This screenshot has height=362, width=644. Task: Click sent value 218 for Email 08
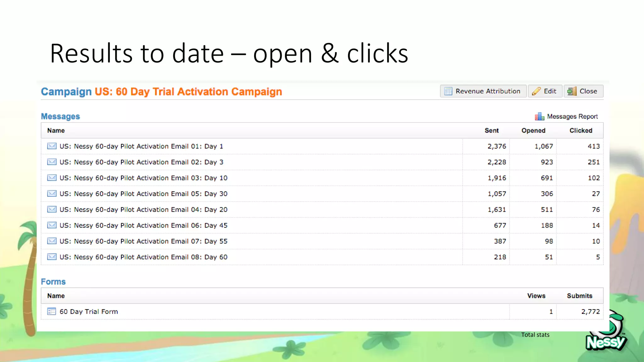point(500,257)
